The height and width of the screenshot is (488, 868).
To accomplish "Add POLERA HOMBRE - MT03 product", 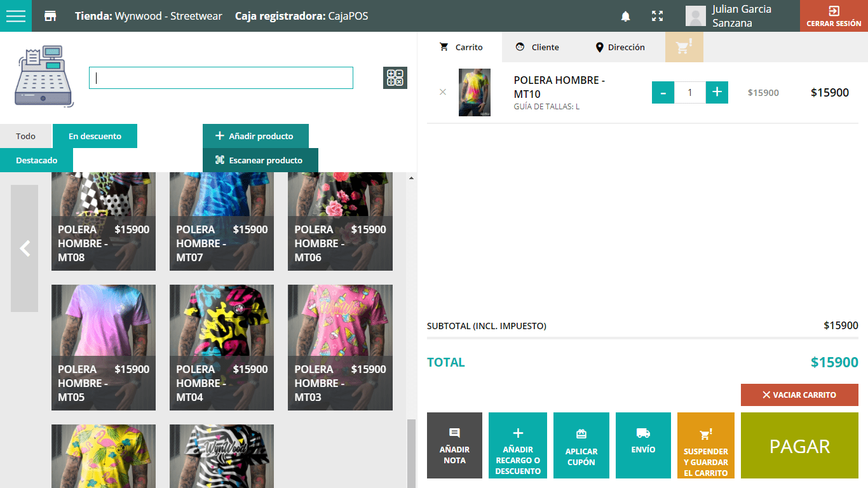I will click(x=340, y=348).
